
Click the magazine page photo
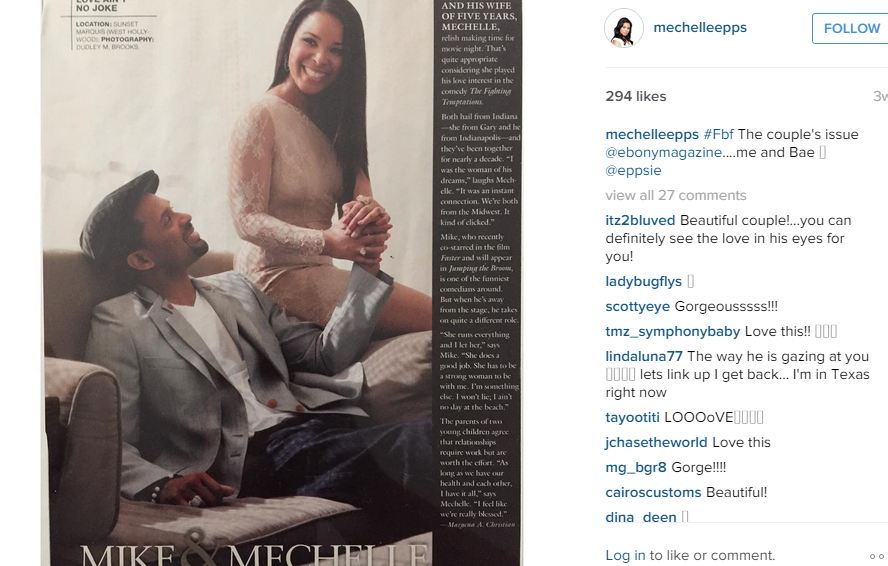282,283
